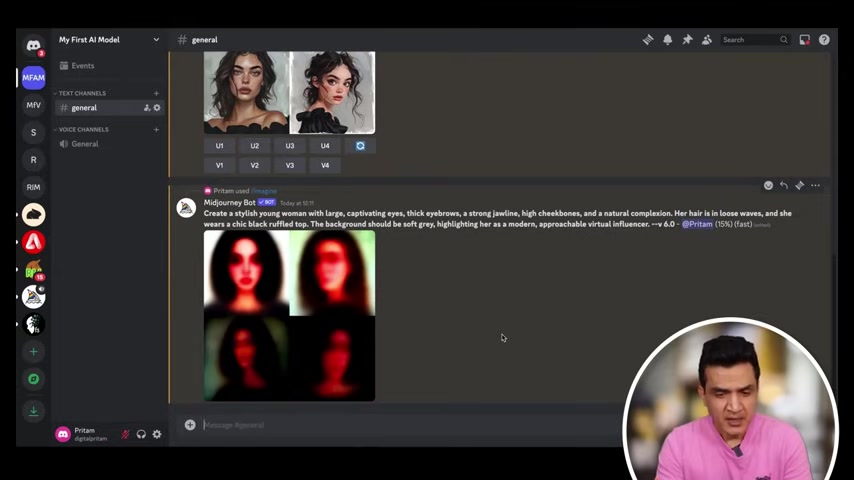Image resolution: width=854 pixels, height=480 pixels.
Task: Open the in-progress blurred image grid
Action: (289, 316)
